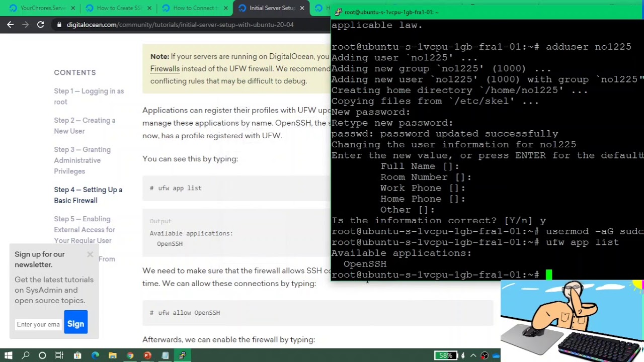644x362 pixels.
Task: Click the terminal cursor prompt line
Action: tap(441, 275)
